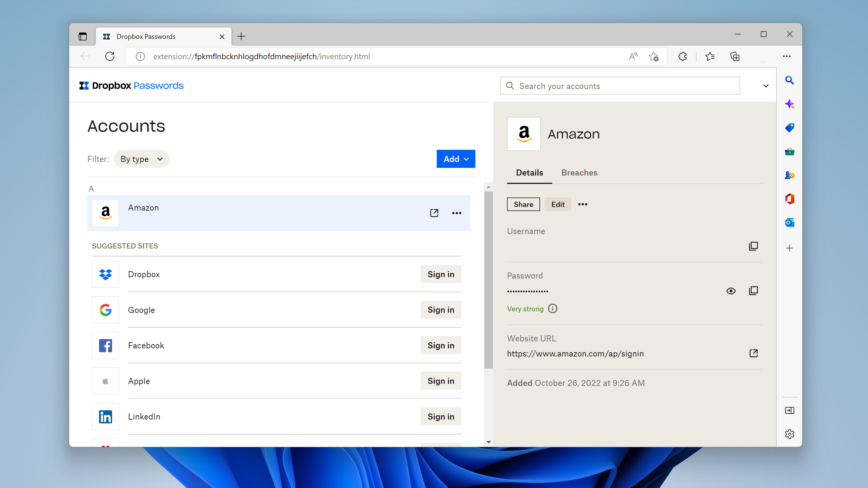
Task: Sign in to Dropbox suggested site
Action: (441, 274)
